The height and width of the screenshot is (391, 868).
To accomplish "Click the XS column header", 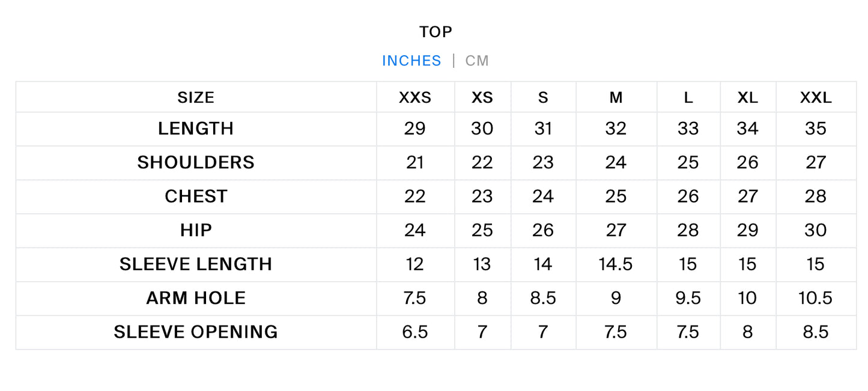I will point(482,98).
